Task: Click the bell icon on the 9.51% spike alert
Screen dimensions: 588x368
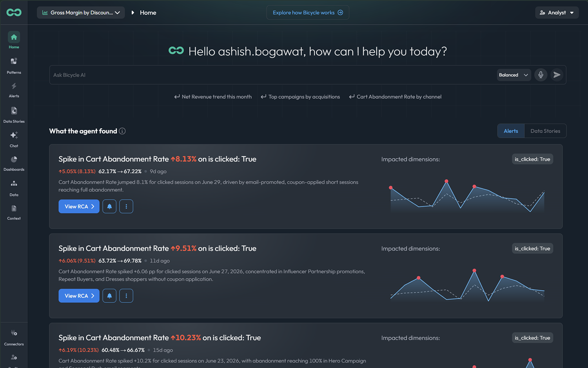Action: click(x=109, y=296)
